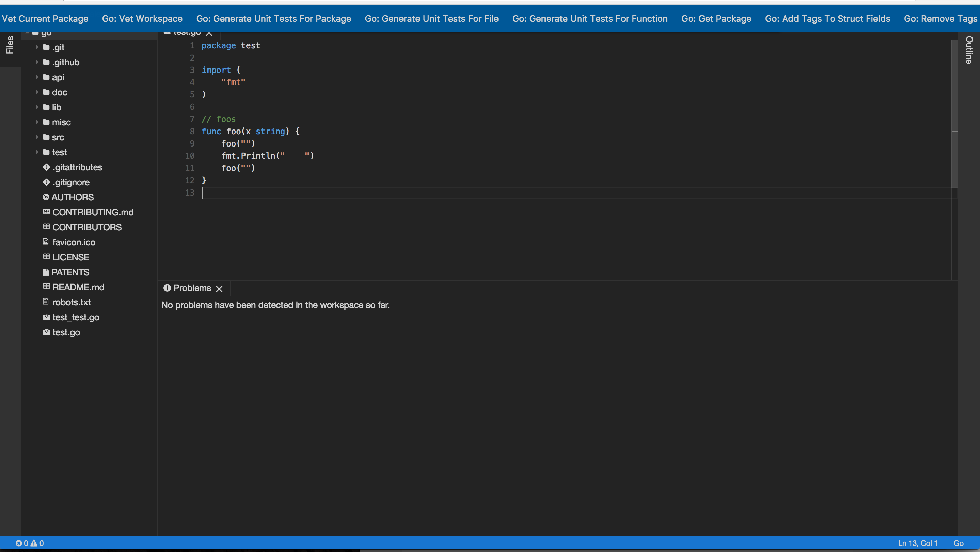Click the test folder icon
The width and height of the screenshot is (980, 552).
[46, 152]
